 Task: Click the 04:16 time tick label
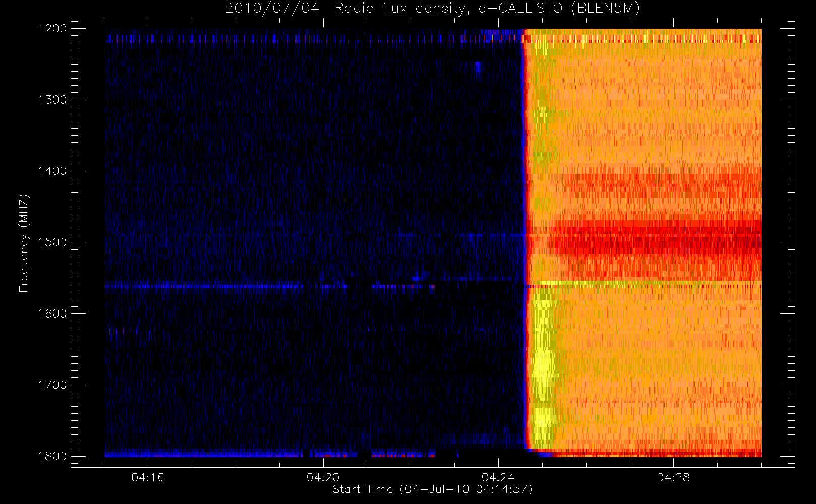pos(148,477)
